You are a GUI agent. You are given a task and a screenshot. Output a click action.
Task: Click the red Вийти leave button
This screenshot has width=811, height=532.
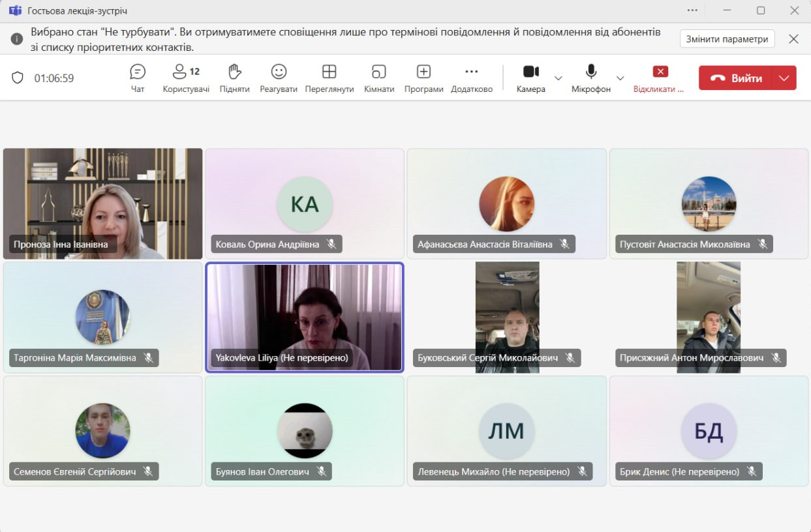[x=736, y=78]
